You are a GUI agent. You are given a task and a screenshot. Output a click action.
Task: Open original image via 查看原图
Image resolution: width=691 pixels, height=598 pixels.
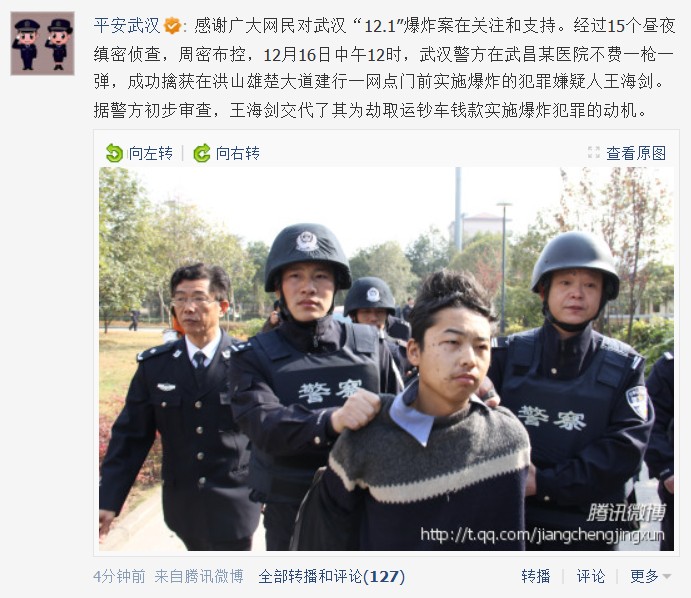(636, 153)
